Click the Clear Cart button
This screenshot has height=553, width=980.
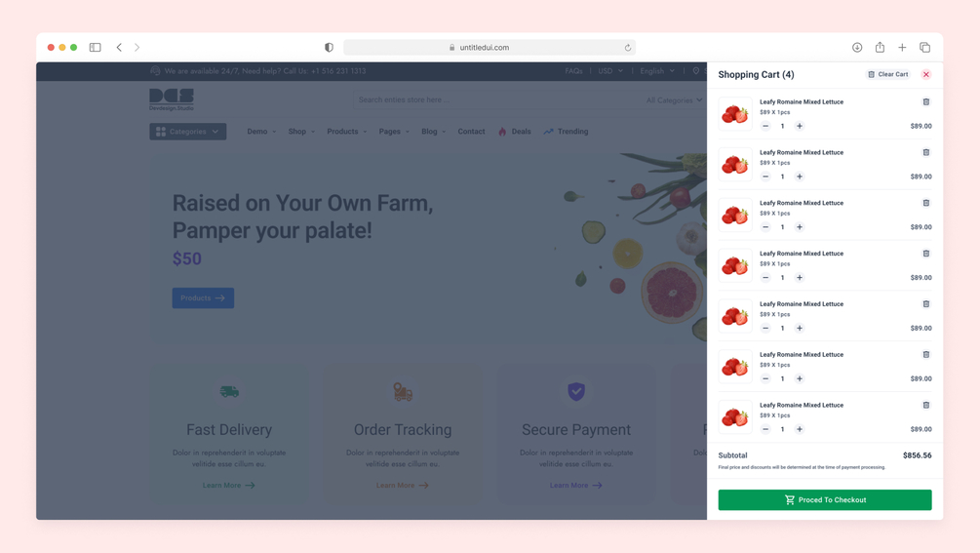tap(888, 74)
